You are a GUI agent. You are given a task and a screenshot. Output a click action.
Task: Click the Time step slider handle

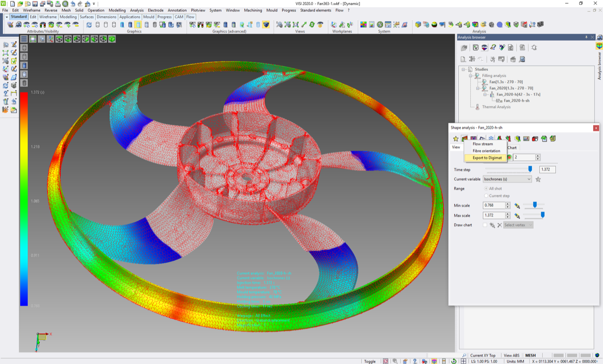pos(530,169)
